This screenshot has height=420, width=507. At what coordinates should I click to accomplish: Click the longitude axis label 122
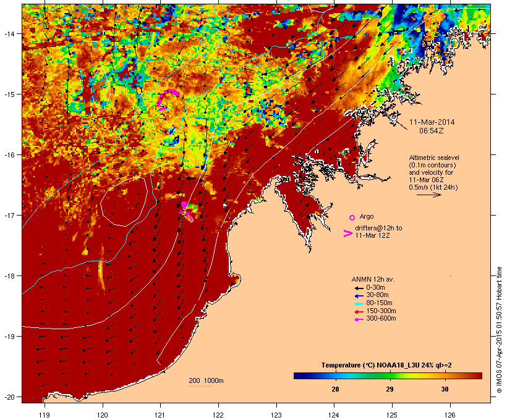pos(218,415)
